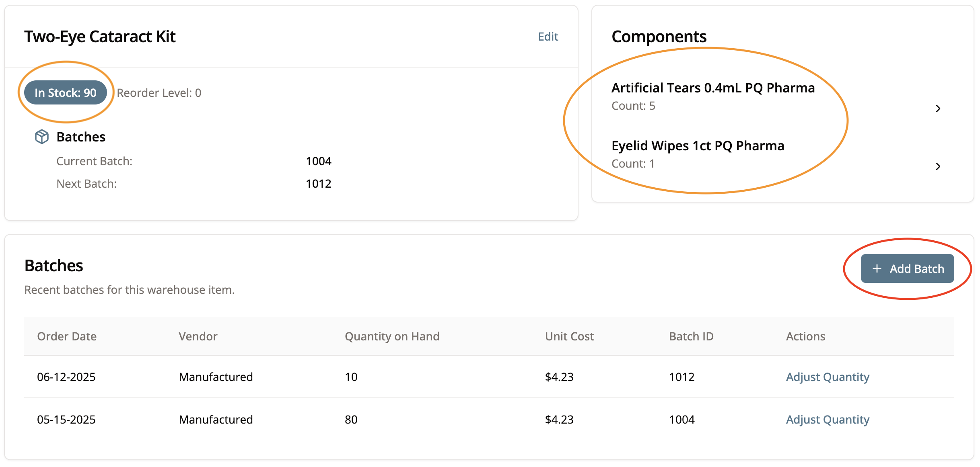Click the plus icon in Add Batch

click(x=877, y=268)
